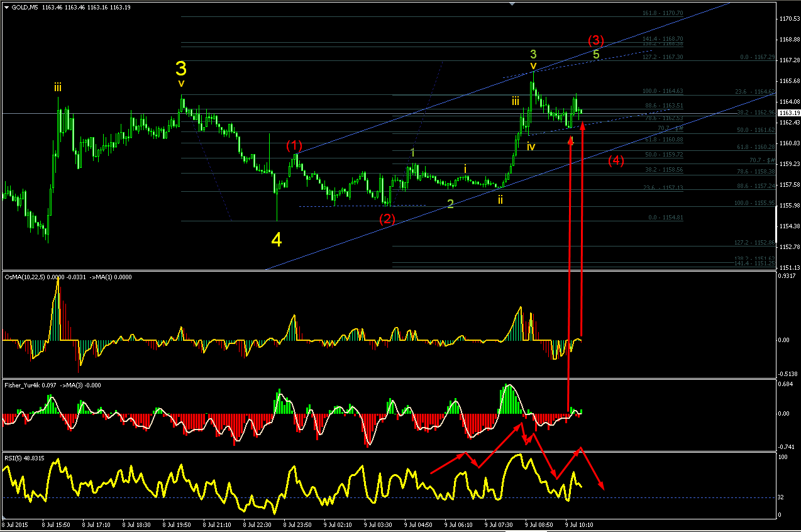Click the '8 Jul 21:10' time axis label

pyautogui.click(x=216, y=524)
